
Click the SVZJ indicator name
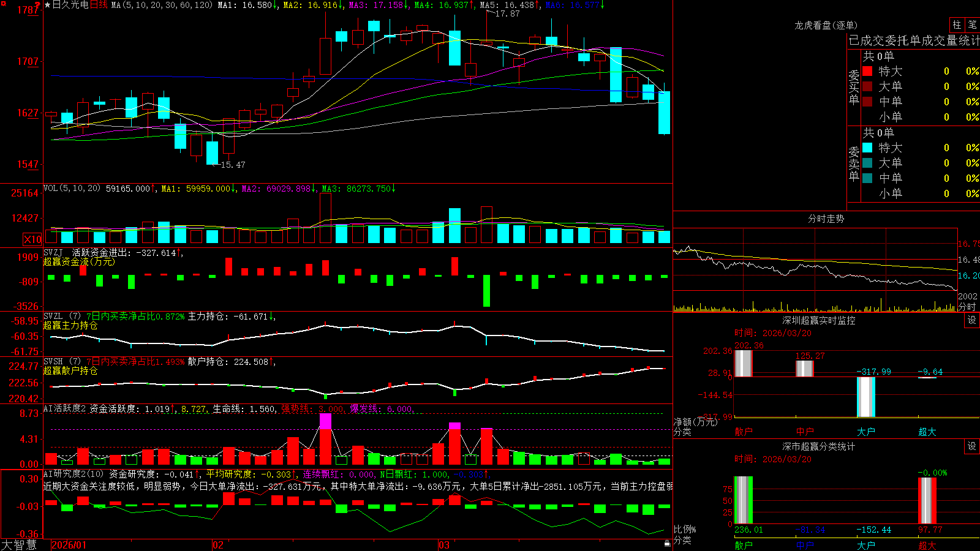click(53, 252)
